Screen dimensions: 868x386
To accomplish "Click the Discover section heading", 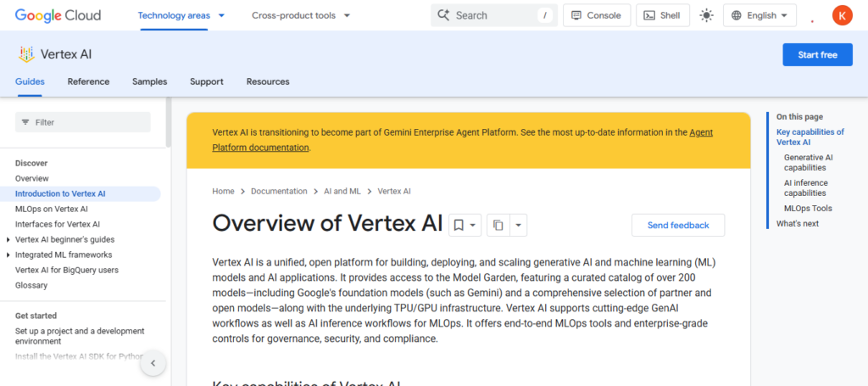I will click(x=31, y=164).
